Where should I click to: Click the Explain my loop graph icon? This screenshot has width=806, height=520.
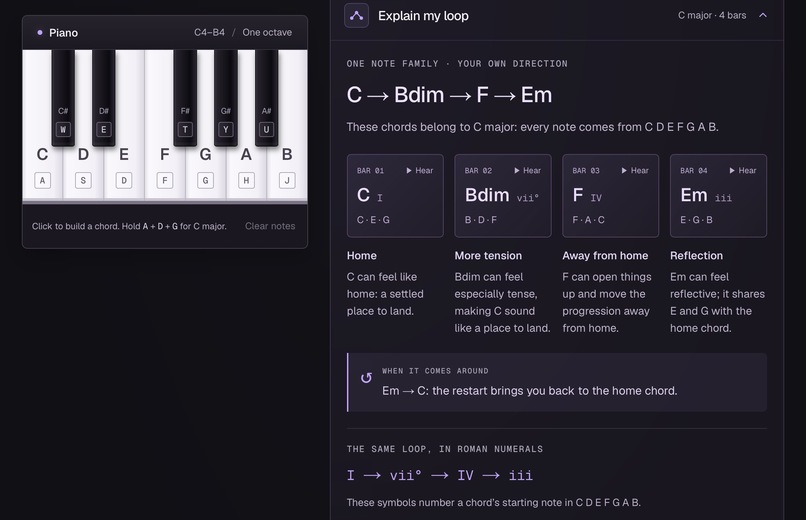(356, 15)
